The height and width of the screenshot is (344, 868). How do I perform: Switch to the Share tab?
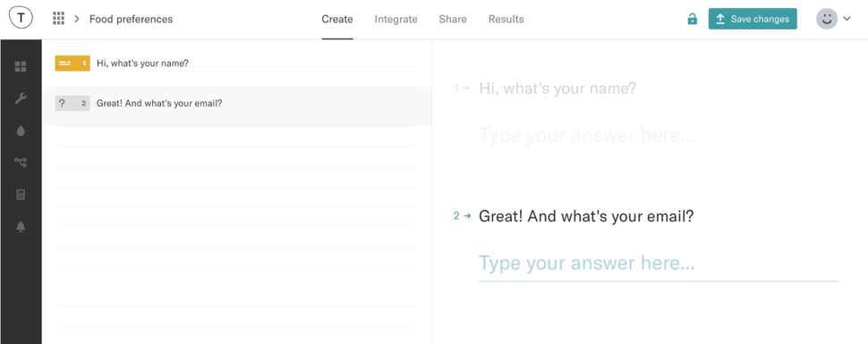(x=452, y=19)
